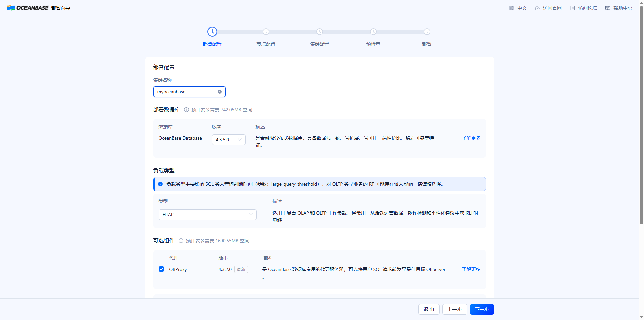Click the blue info icon in load type alert
The image size is (644, 320).
click(160, 184)
